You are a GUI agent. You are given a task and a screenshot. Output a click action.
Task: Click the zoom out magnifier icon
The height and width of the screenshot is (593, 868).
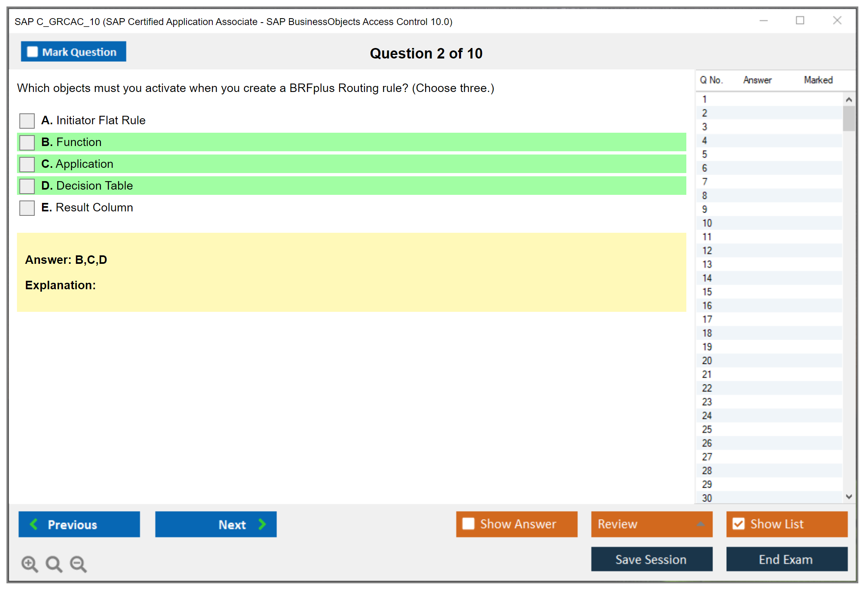coord(78,564)
